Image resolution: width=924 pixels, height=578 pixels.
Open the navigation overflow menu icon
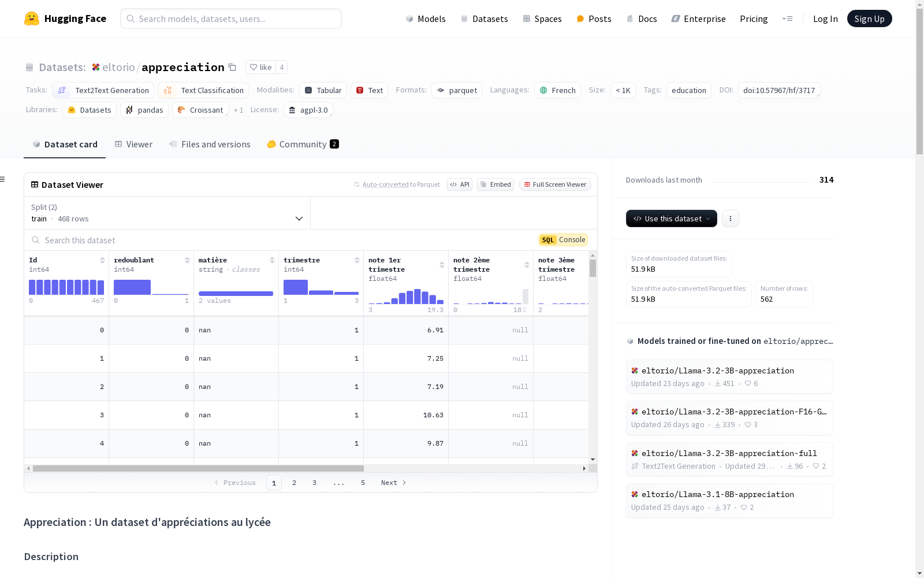tap(787, 18)
